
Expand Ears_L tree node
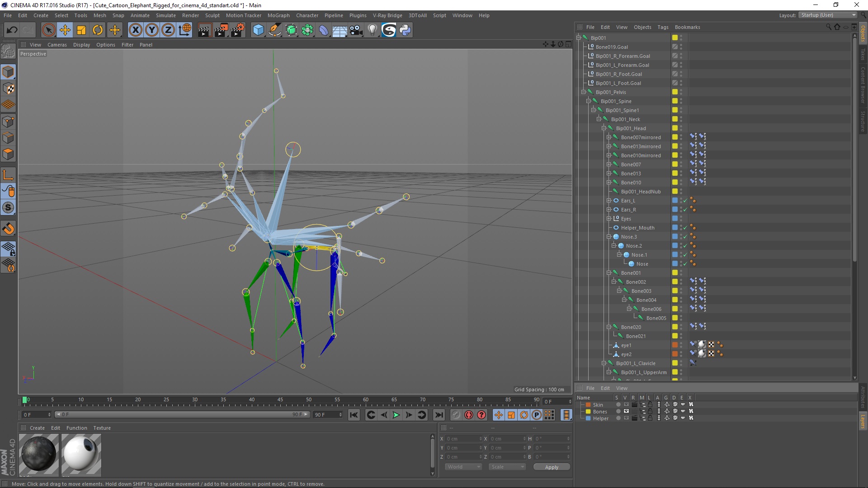(609, 201)
